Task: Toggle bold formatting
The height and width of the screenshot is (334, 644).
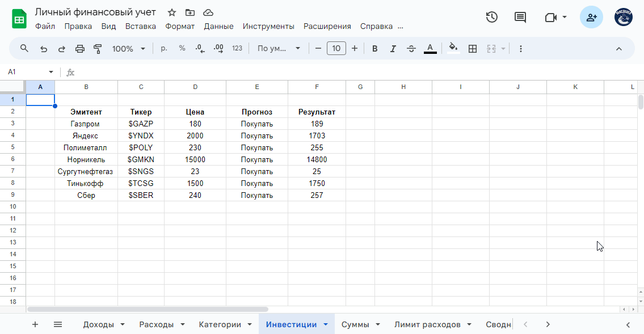Action: pyautogui.click(x=374, y=49)
